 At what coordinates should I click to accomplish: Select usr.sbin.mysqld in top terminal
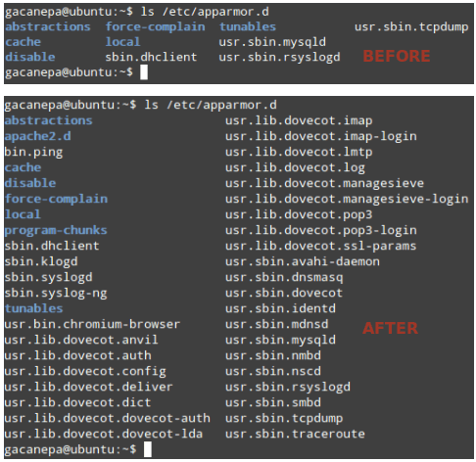coord(272,42)
